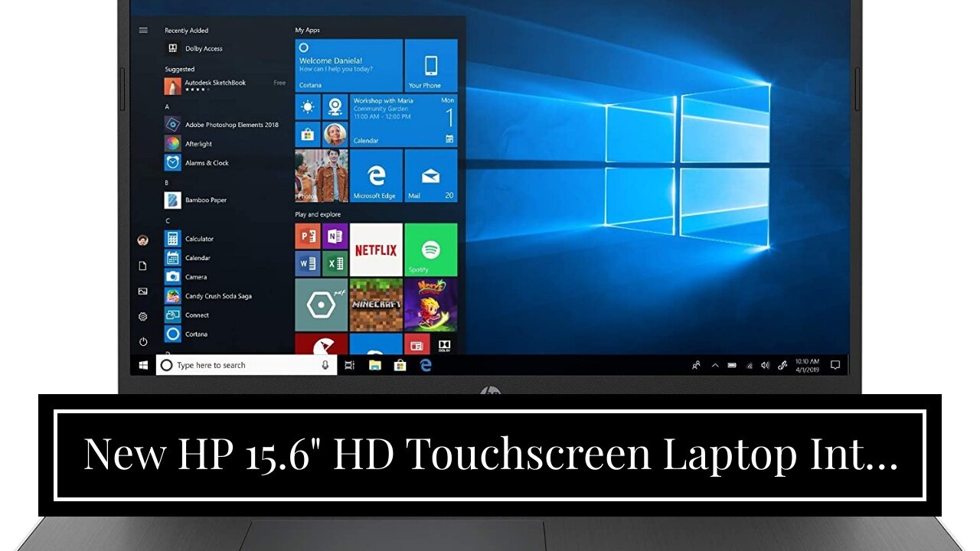Open the Nevy's game tile
The image size is (980, 551).
pos(430,305)
